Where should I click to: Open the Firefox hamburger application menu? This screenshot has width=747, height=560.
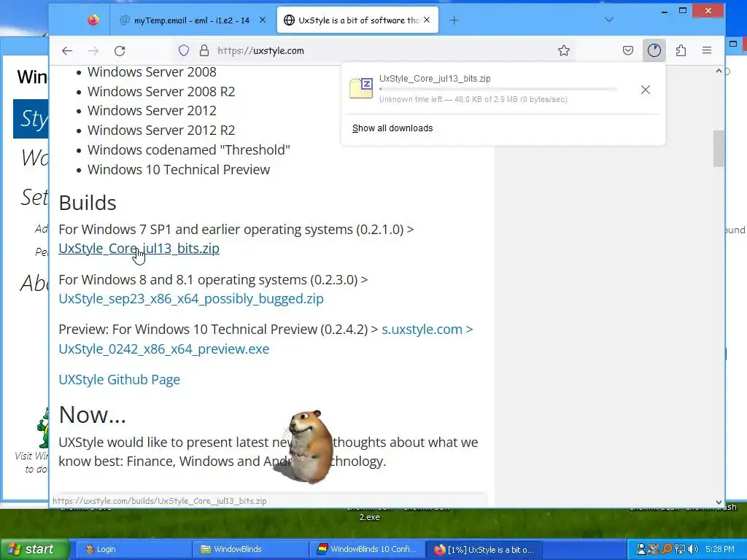pos(706,50)
